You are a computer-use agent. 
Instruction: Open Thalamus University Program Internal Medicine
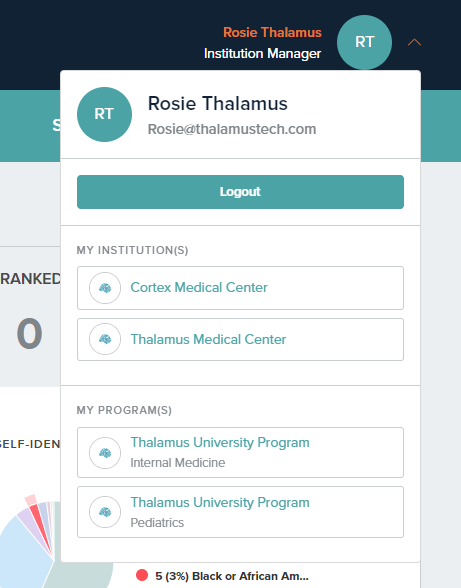tap(240, 452)
